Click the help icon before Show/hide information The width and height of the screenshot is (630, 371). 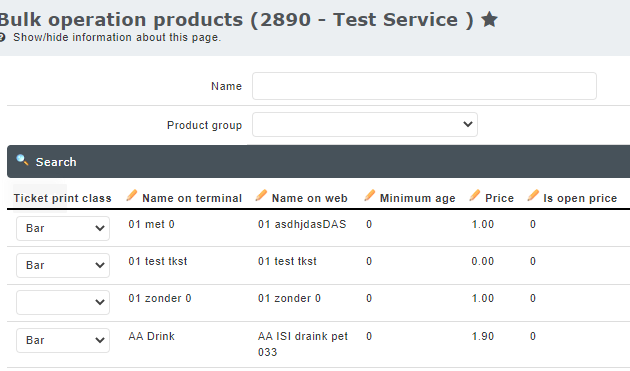[2, 37]
